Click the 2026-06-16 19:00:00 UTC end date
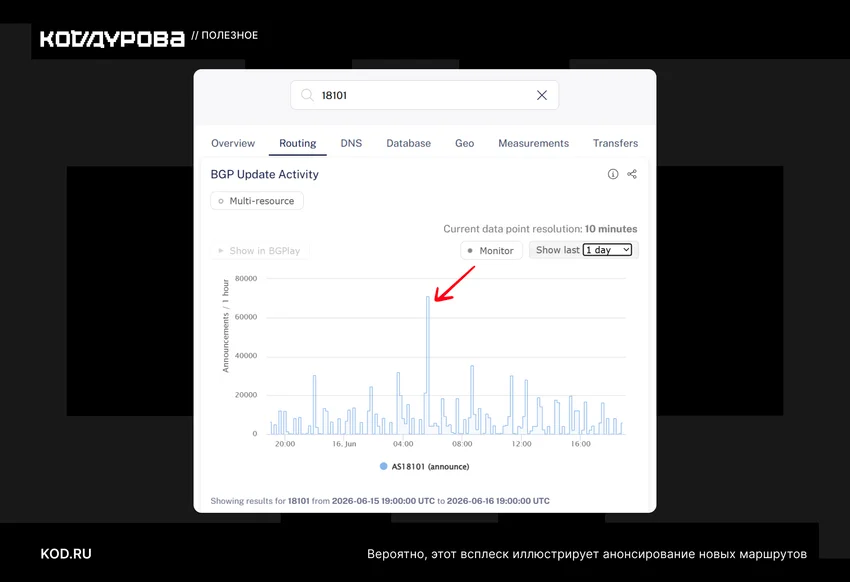This screenshot has width=850, height=582. coord(498,501)
